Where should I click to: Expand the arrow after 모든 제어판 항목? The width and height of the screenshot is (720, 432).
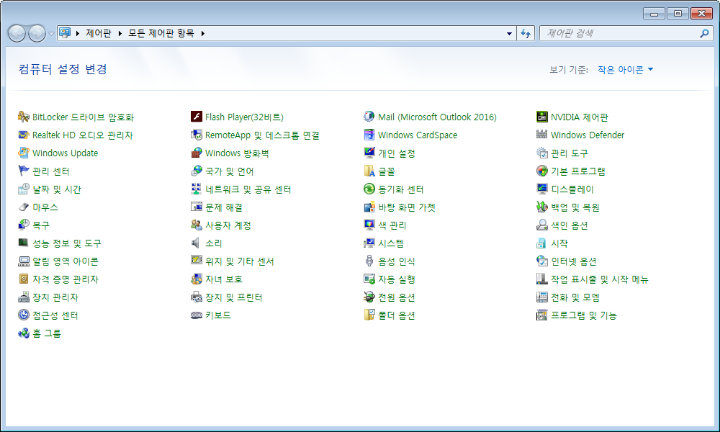(202, 33)
